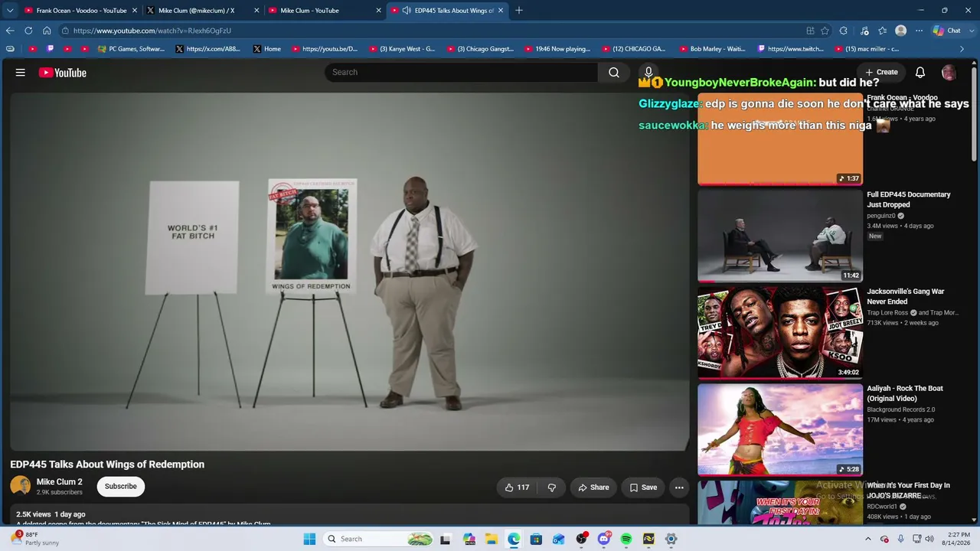Screen dimensions: 980x551
Task: Open more actions for the video
Action: point(679,487)
